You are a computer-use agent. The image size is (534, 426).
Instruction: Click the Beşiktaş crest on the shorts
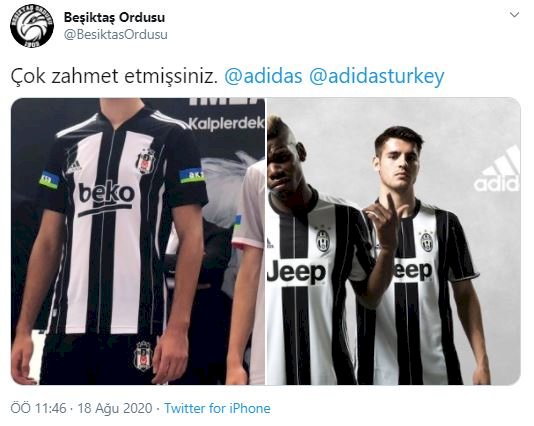[143, 356]
